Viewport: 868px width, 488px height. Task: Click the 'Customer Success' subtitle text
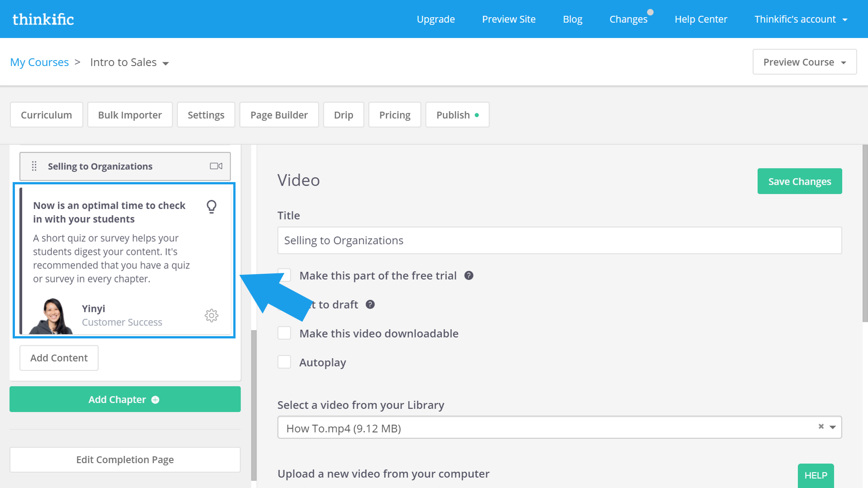point(122,322)
